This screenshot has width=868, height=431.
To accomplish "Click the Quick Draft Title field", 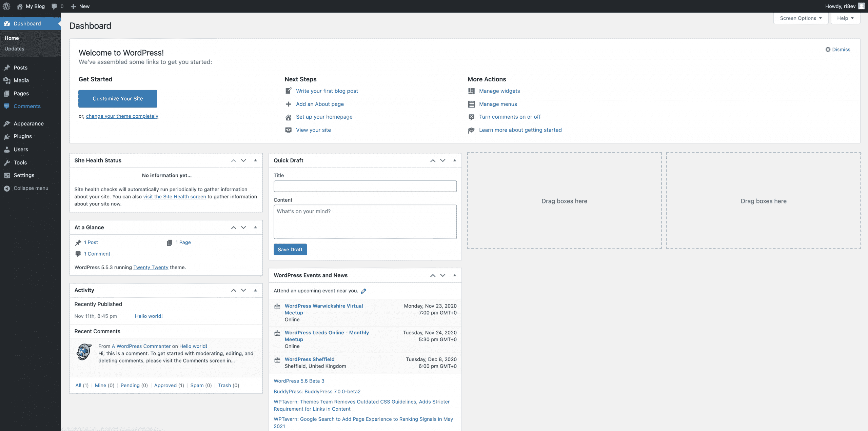I will pyautogui.click(x=365, y=186).
